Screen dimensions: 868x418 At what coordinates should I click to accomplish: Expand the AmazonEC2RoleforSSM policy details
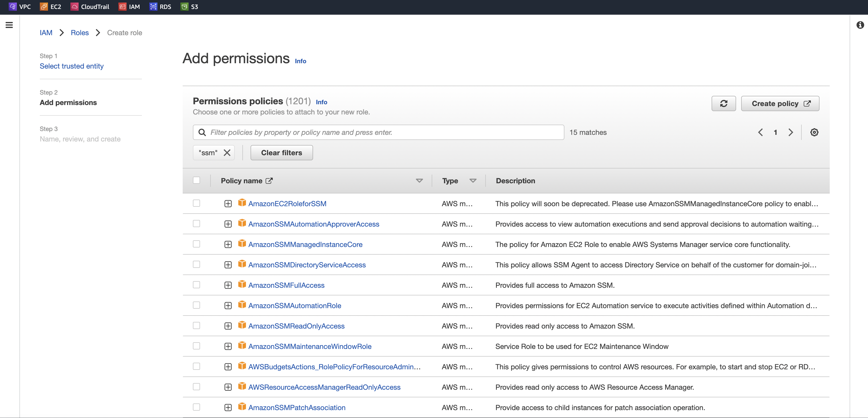click(x=228, y=204)
